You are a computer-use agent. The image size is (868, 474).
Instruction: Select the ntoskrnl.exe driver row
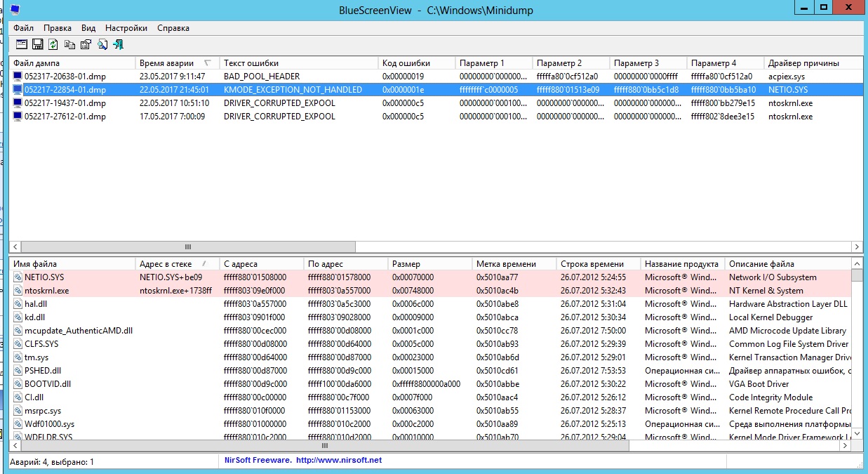(46, 291)
